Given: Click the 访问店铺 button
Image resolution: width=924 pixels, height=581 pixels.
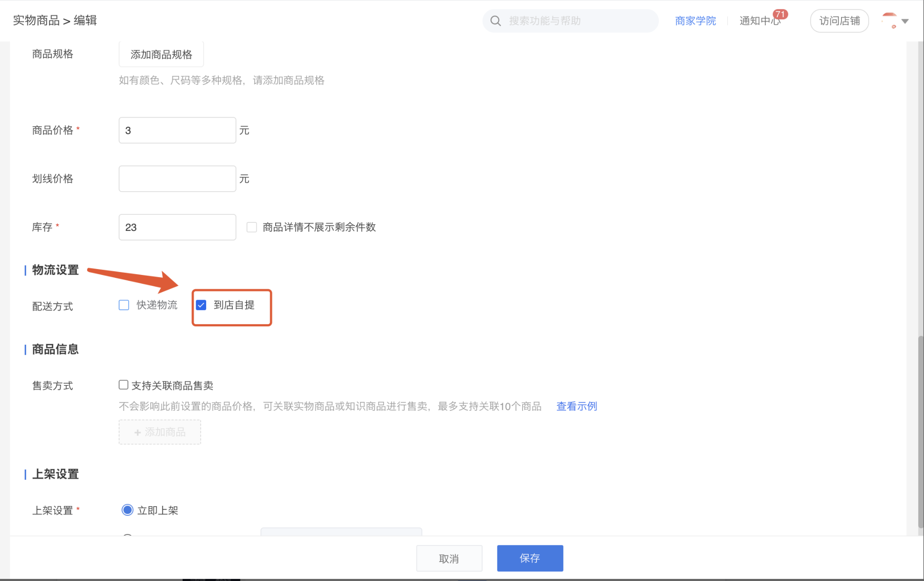Looking at the screenshot, I should pyautogui.click(x=839, y=21).
